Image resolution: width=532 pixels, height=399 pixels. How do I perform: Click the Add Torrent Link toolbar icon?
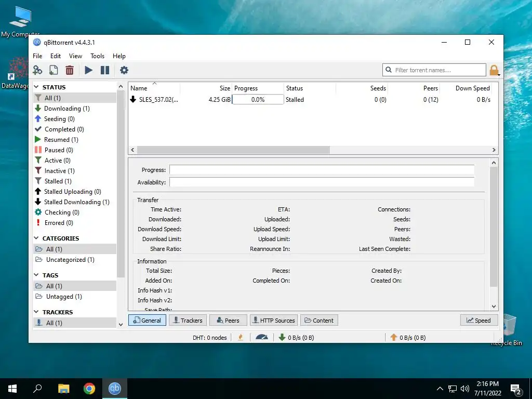click(37, 70)
